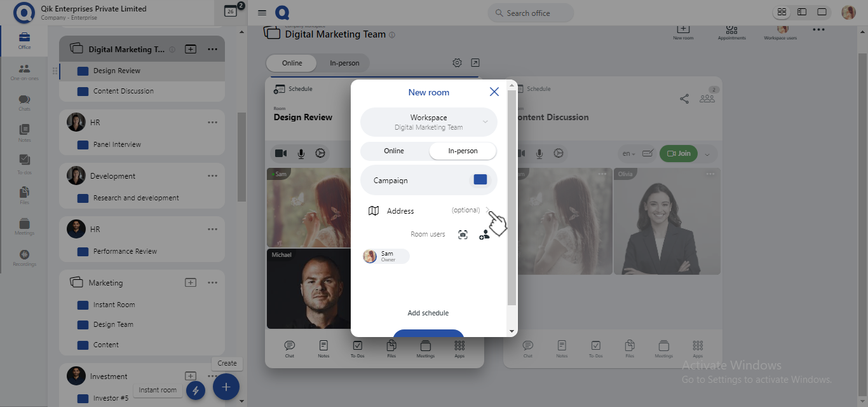The image size is (868, 407).
Task: Select the In-person option in New room
Action: [x=463, y=151]
